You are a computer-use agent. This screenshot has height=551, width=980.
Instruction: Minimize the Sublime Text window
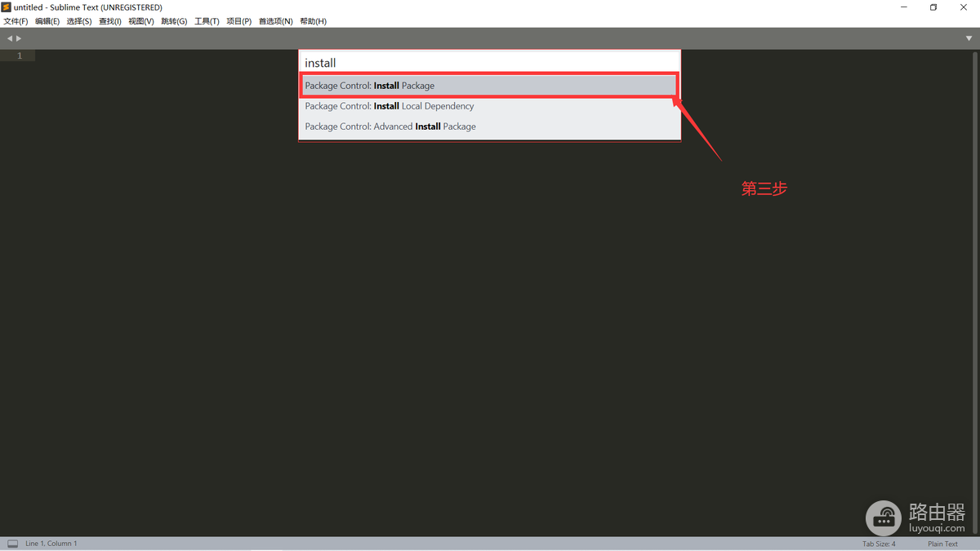click(904, 7)
